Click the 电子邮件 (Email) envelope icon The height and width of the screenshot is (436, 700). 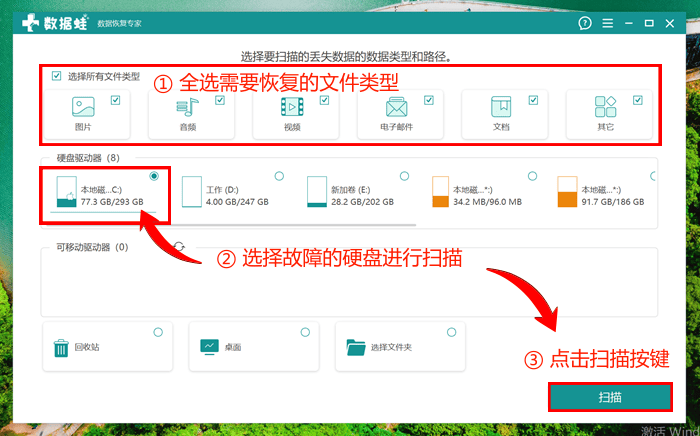click(x=397, y=108)
